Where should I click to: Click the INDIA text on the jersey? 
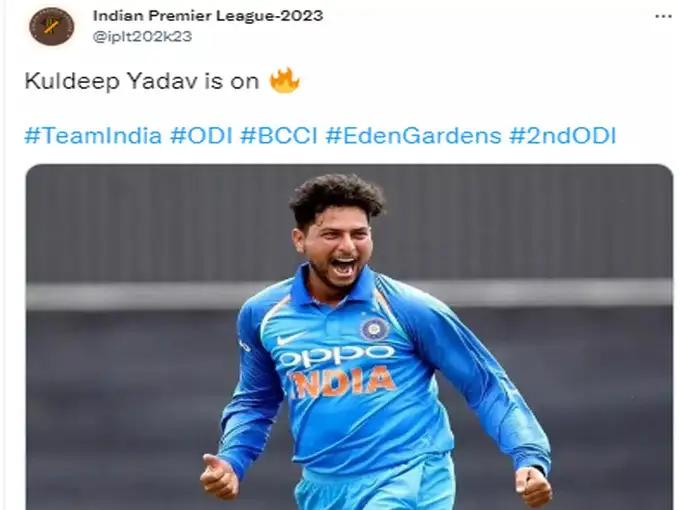343,382
